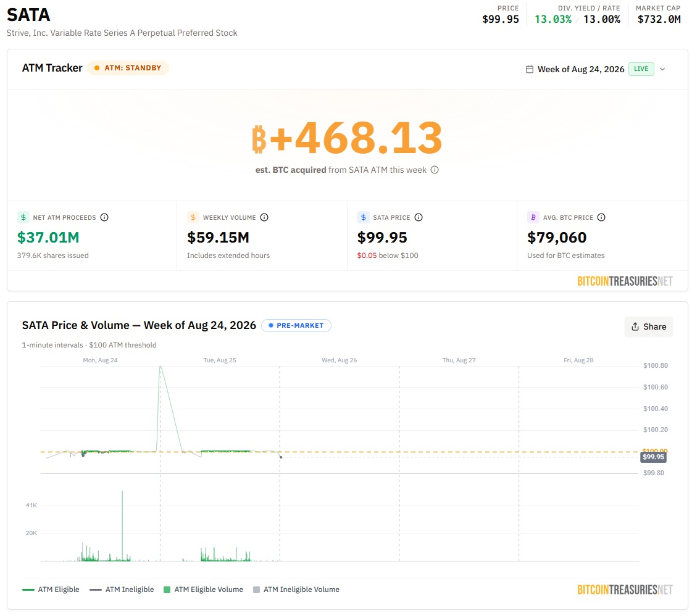Viewport: 692px width, 616px height.
Task: Click orange dollar icon for Weekly Volume
Action: [193, 217]
